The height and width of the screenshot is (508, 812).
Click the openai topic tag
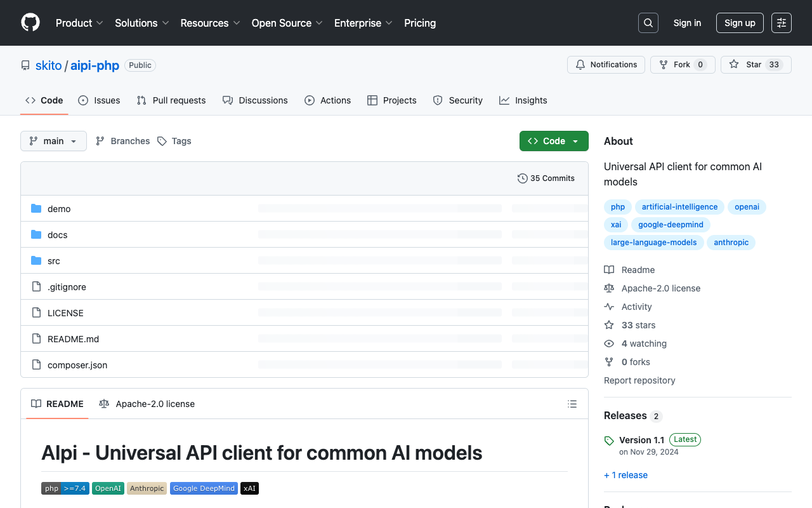pyautogui.click(x=747, y=206)
